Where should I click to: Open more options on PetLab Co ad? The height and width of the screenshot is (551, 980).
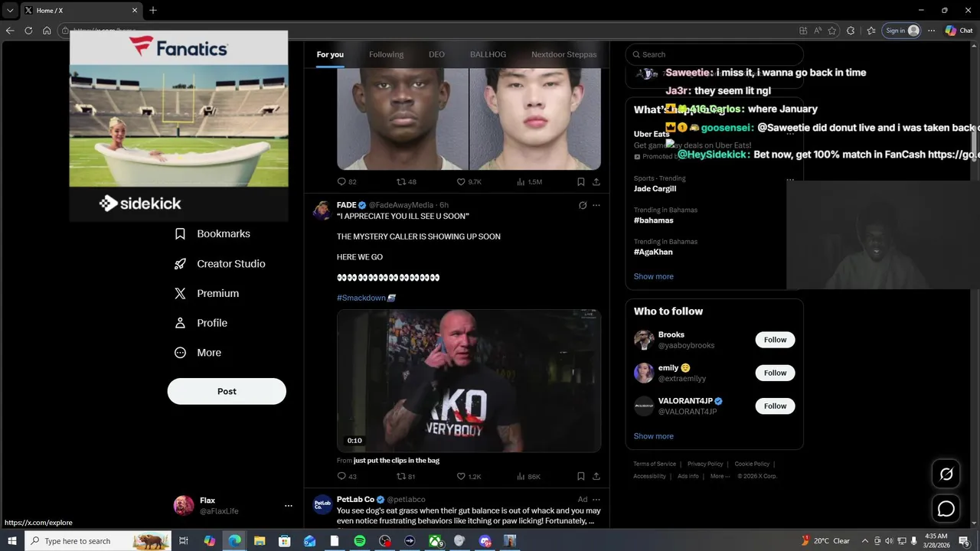click(596, 500)
